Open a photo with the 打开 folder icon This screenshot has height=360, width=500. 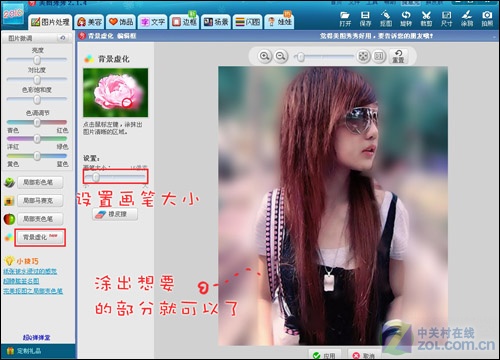click(345, 18)
